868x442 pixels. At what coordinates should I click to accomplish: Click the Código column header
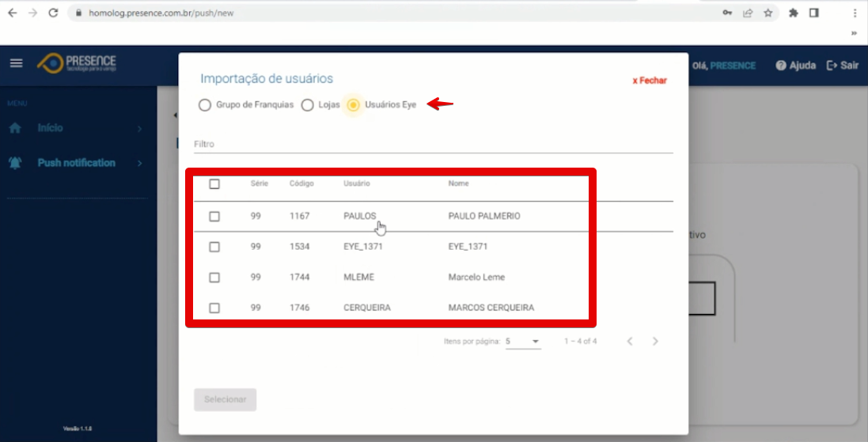click(301, 183)
